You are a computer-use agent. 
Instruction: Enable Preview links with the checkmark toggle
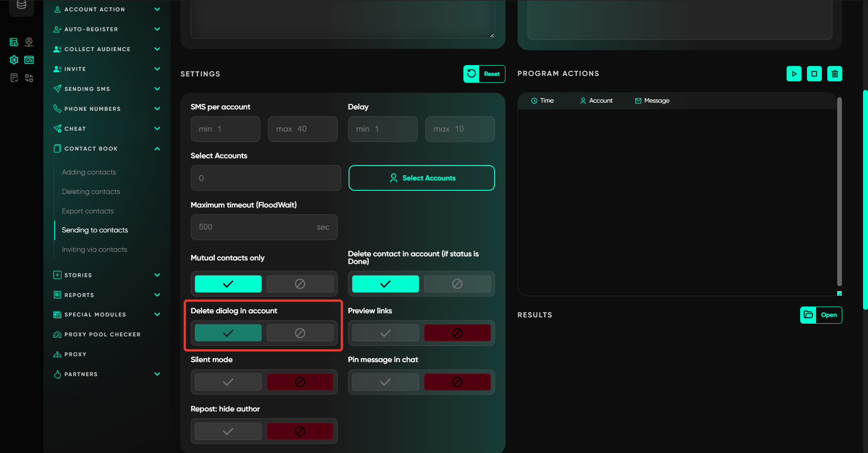[385, 333]
